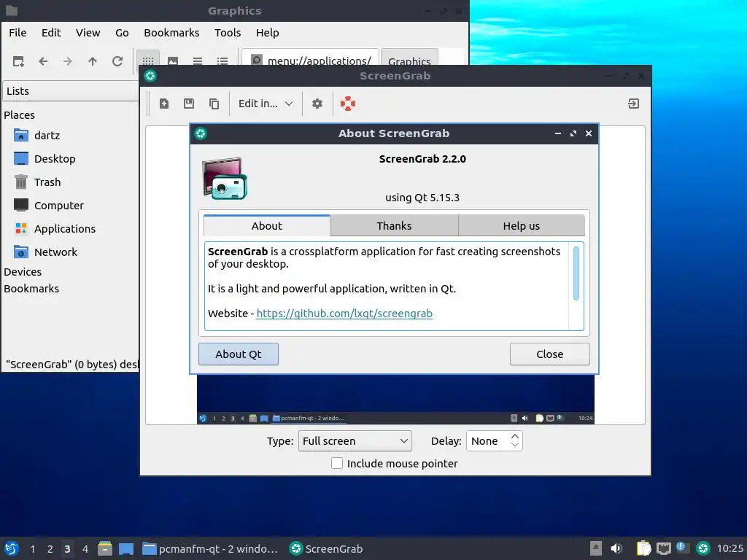The height and width of the screenshot is (560, 747).
Task: Close the About ScreenGrab dialog via Close button
Action: (x=550, y=354)
